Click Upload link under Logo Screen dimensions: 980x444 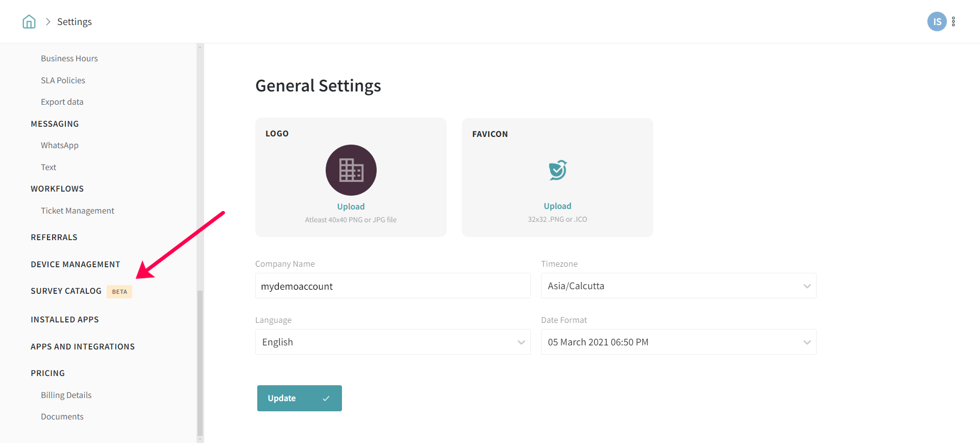pos(351,207)
